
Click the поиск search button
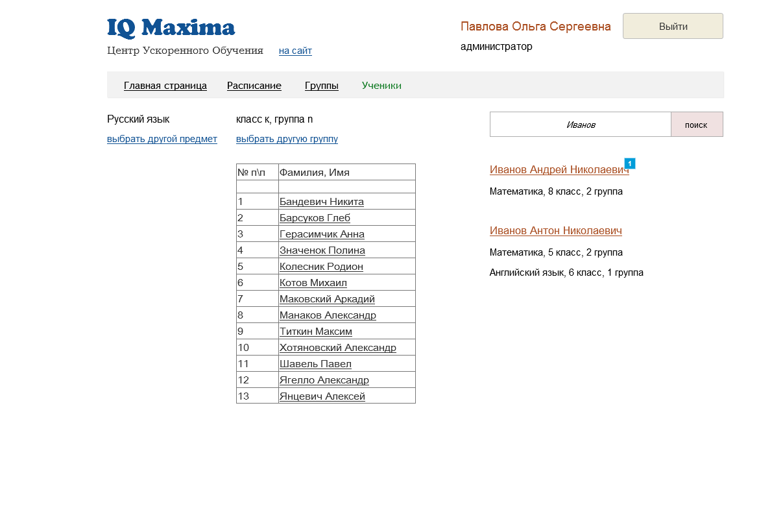point(697,125)
